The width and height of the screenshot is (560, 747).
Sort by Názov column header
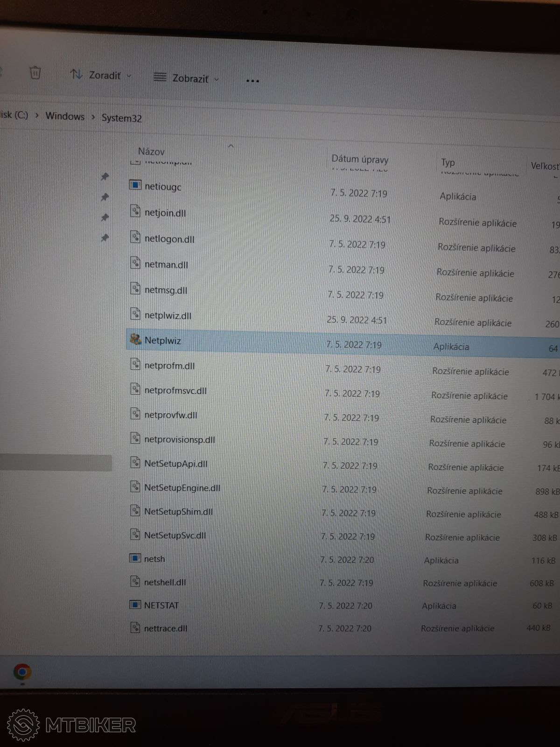pos(151,152)
